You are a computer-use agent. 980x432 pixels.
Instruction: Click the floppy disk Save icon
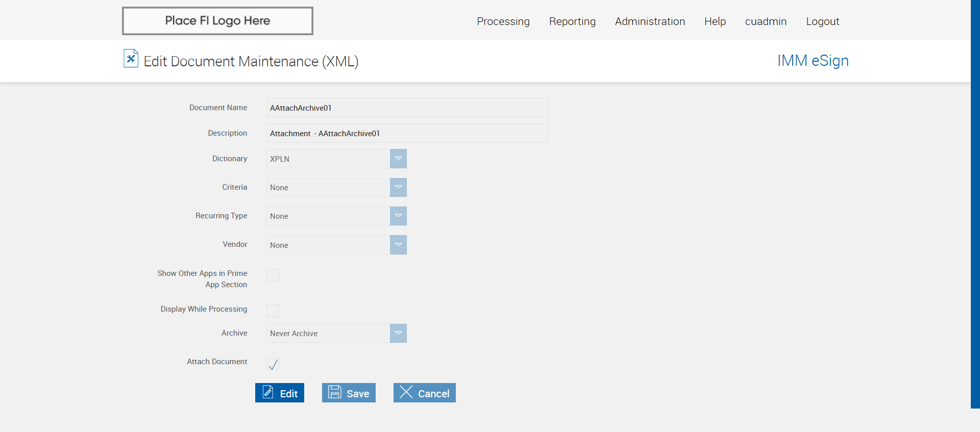tap(335, 392)
